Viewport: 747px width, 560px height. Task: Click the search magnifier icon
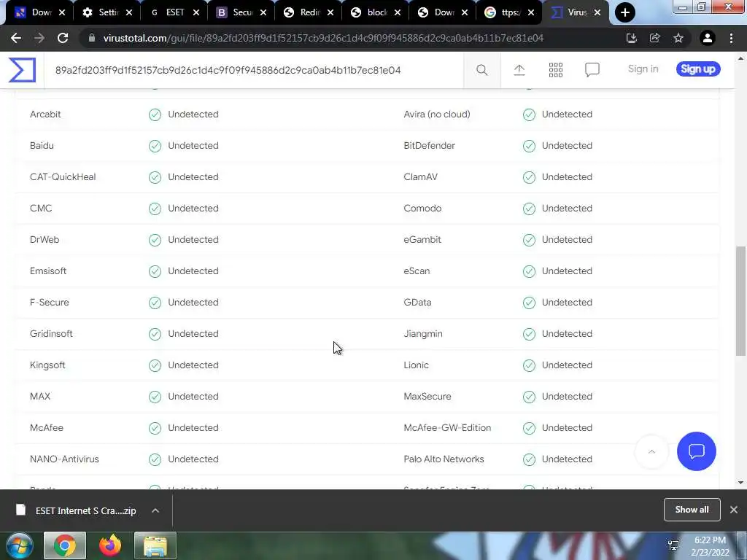(481, 70)
